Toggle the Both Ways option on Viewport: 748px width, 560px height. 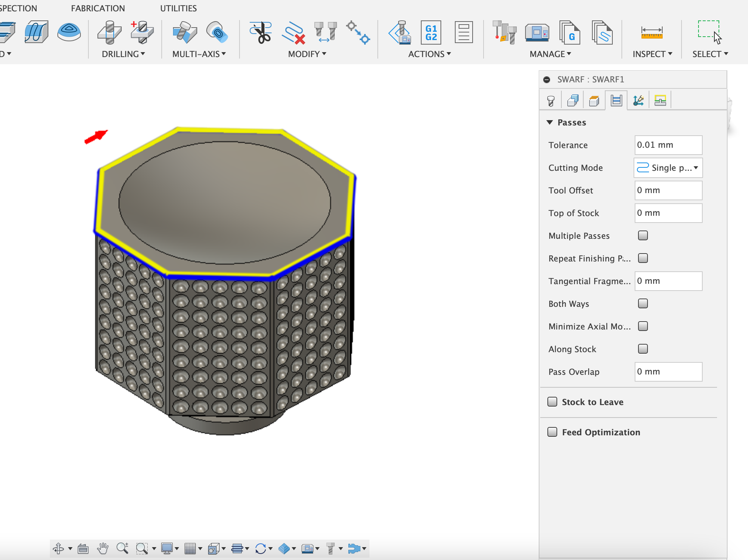(x=643, y=303)
